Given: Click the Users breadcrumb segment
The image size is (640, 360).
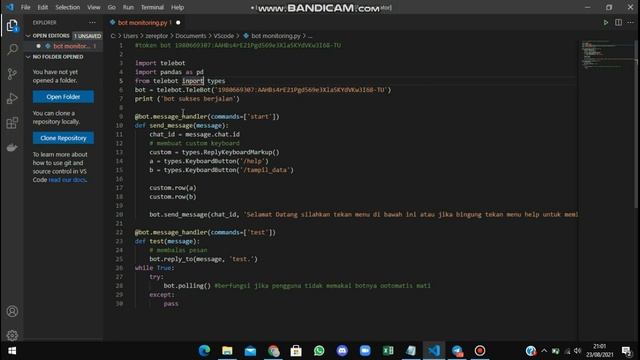Looking at the screenshot, I should [131, 36].
